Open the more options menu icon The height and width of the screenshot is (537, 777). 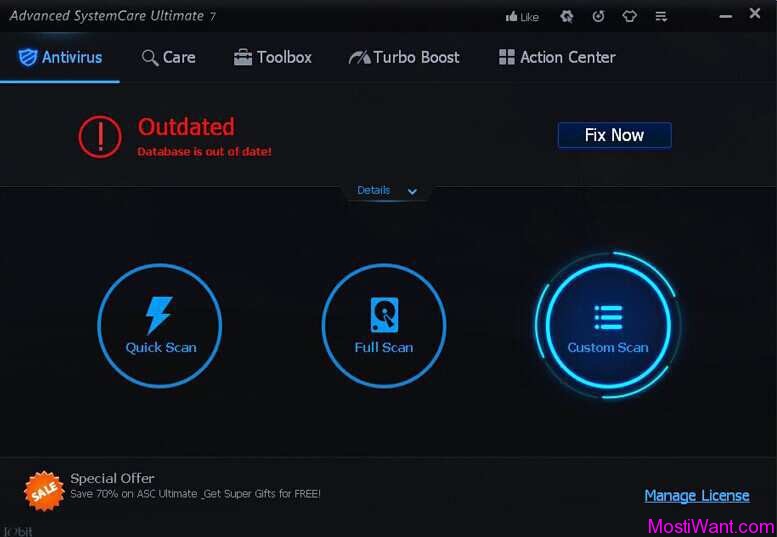(661, 17)
